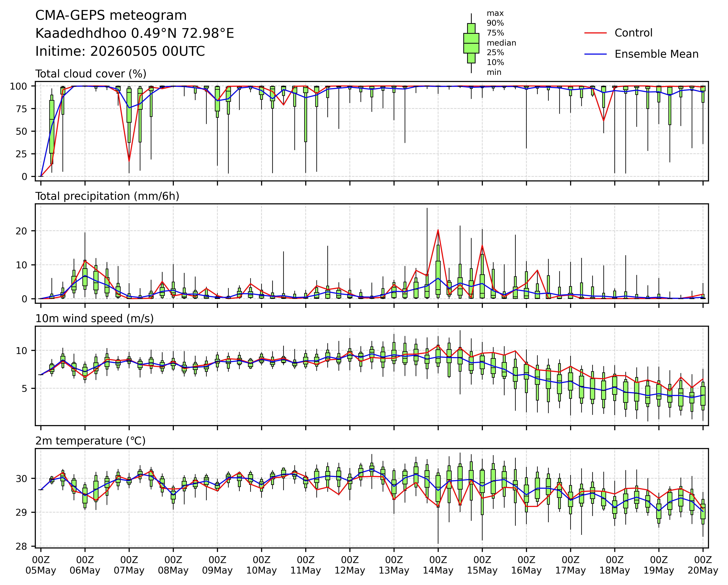
Task: Select the 'Control' legend label
Action: (633, 33)
